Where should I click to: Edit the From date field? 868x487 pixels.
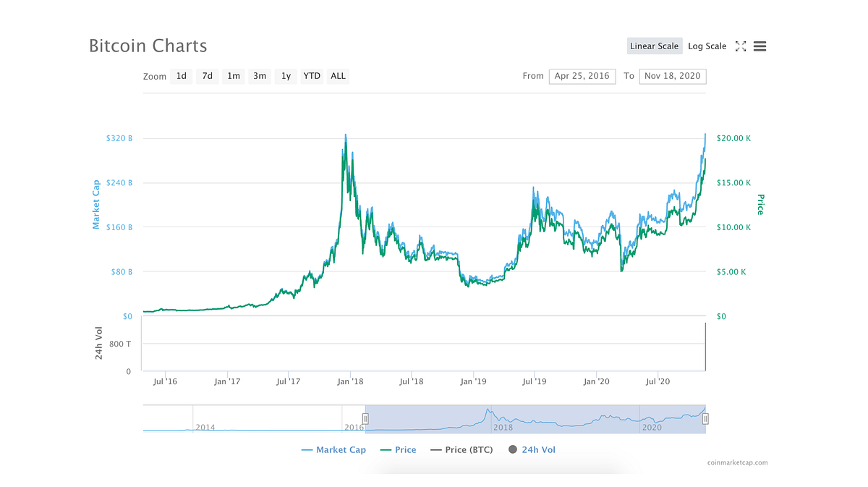coord(582,76)
